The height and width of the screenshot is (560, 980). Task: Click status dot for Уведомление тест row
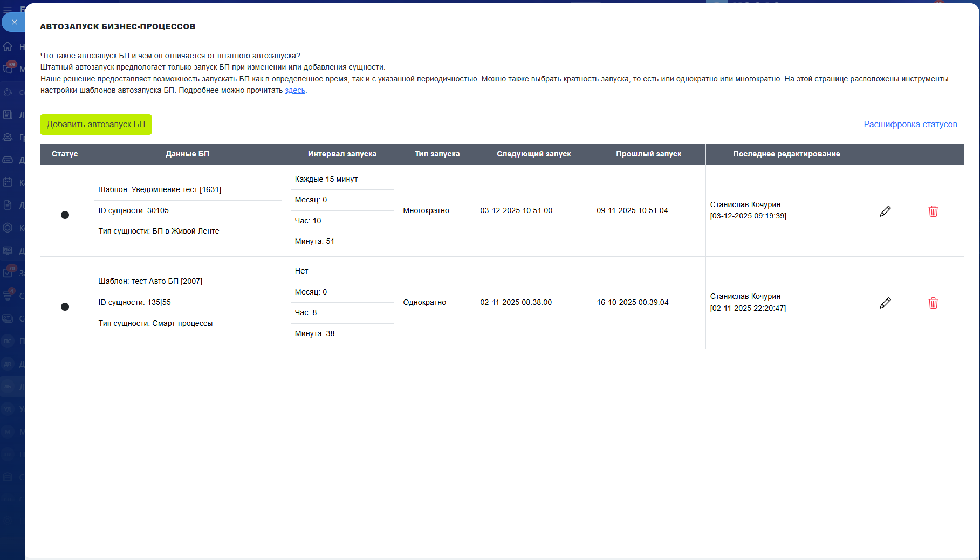coord(65,215)
